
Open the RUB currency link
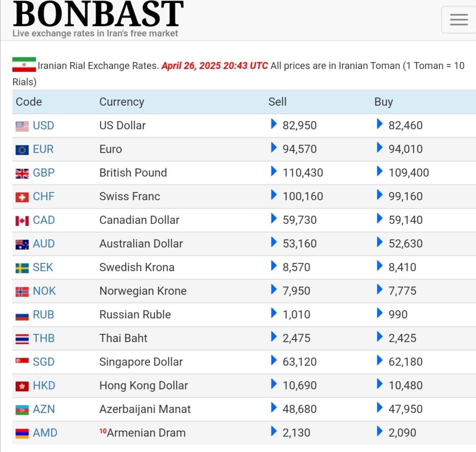pyautogui.click(x=44, y=315)
